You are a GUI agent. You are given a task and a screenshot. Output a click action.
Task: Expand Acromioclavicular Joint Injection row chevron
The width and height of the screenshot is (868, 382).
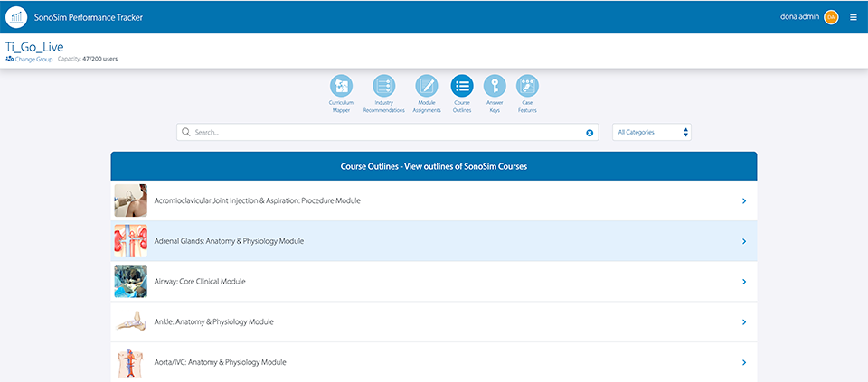[744, 201]
